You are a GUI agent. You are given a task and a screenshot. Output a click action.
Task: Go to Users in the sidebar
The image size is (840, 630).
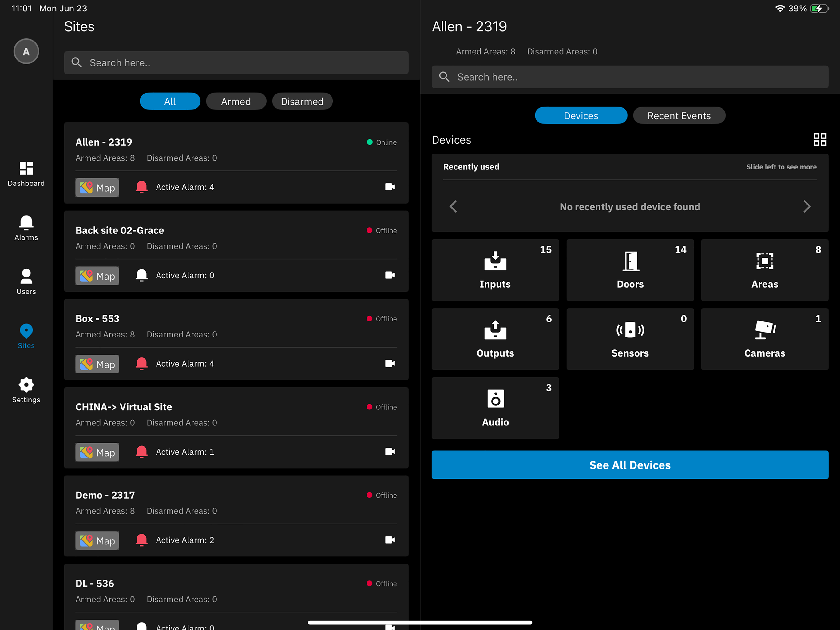pos(26,282)
